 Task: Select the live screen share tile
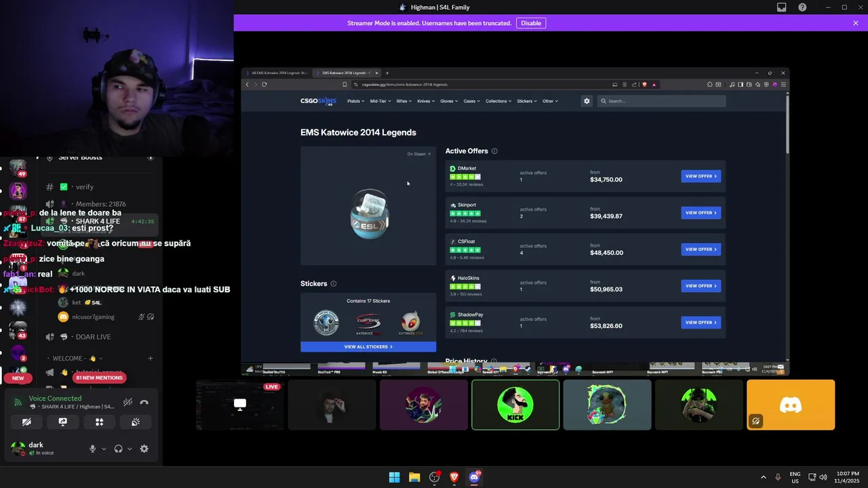point(240,405)
